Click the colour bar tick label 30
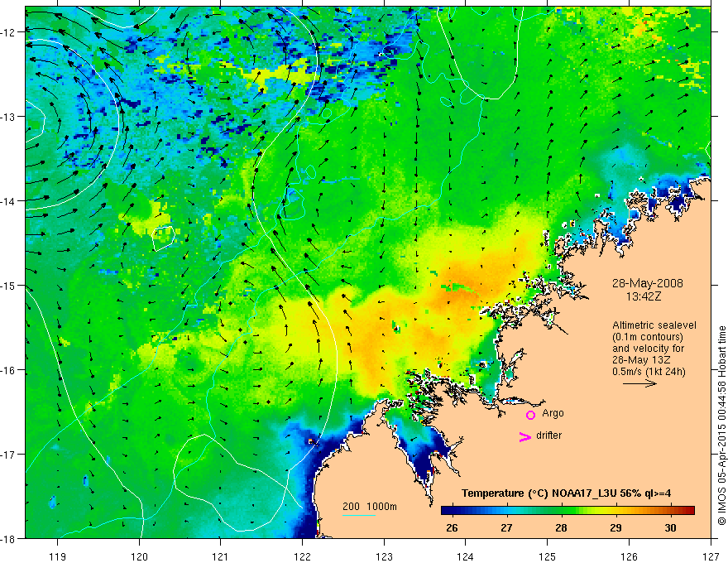The width and height of the screenshot is (728, 563). (x=670, y=527)
